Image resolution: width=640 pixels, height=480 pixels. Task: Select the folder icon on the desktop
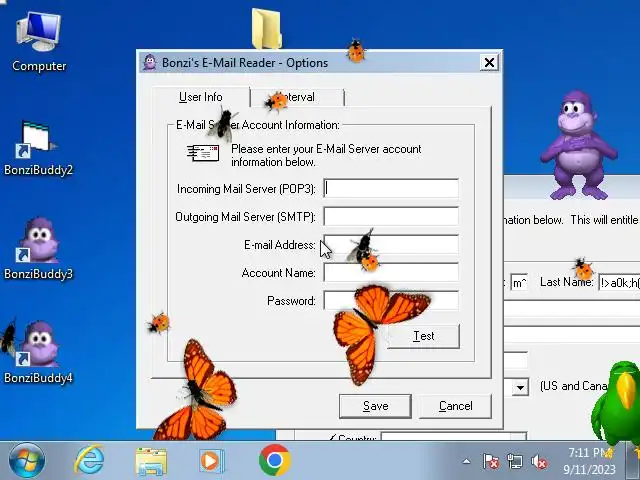click(267, 29)
